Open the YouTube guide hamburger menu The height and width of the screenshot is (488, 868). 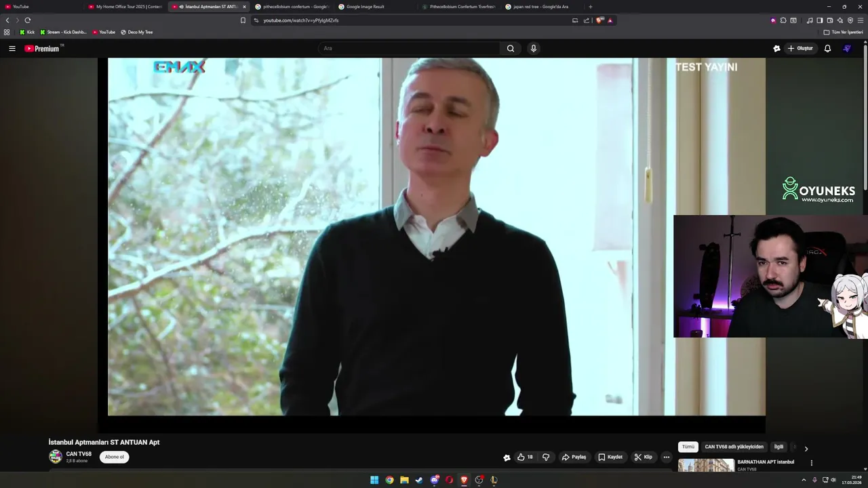click(12, 48)
